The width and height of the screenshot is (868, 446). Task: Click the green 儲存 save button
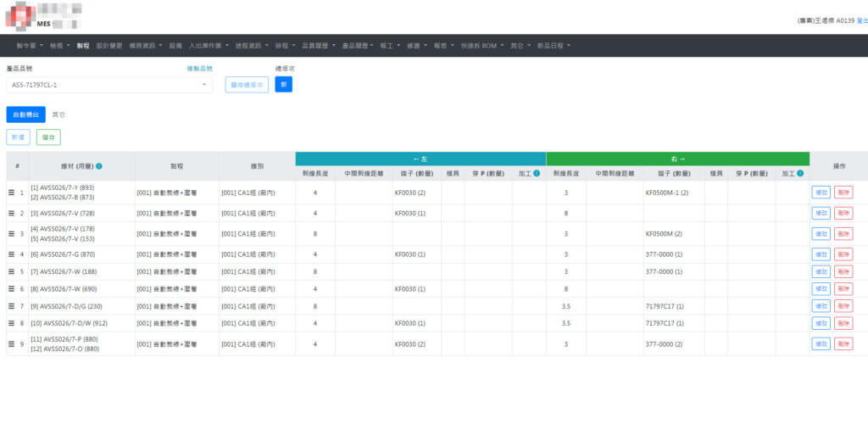click(48, 137)
